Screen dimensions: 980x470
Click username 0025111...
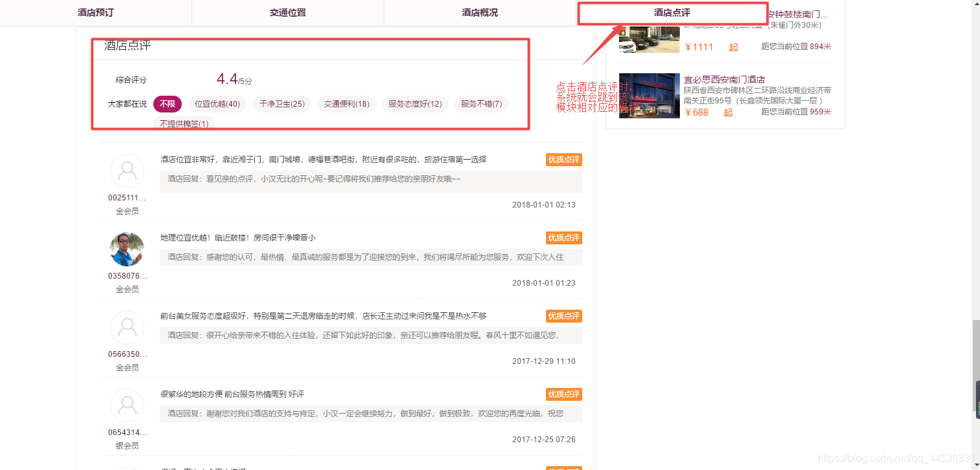coord(127,198)
